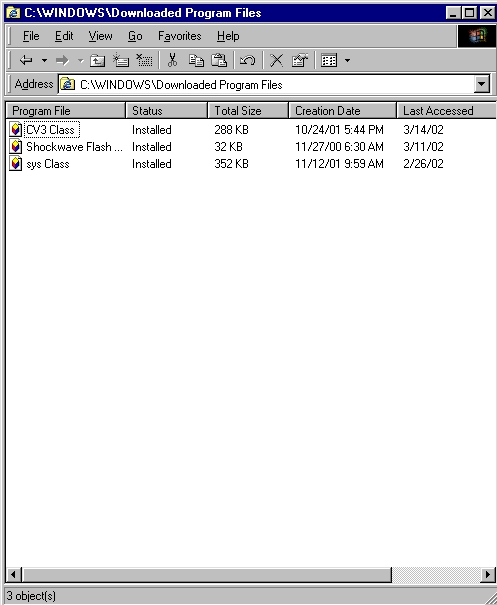Sort by Last Accessed column header
Image resolution: width=497 pixels, height=605 pixels.
pos(447,111)
